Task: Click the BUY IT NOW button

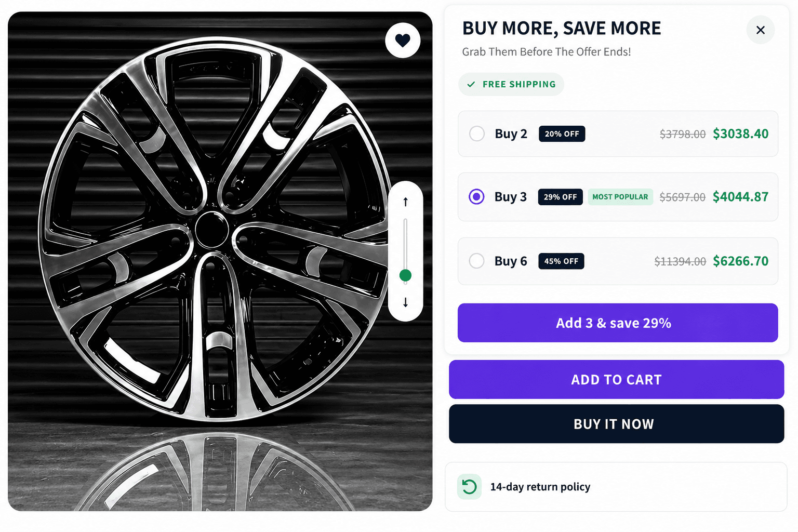Action: [616, 424]
